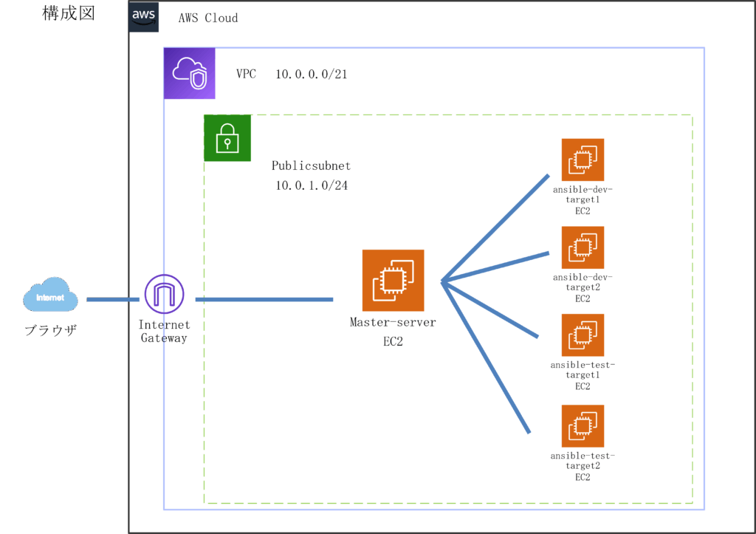
Task: Select the ansible-dev-target2 EC2 icon
Action: (583, 247)
